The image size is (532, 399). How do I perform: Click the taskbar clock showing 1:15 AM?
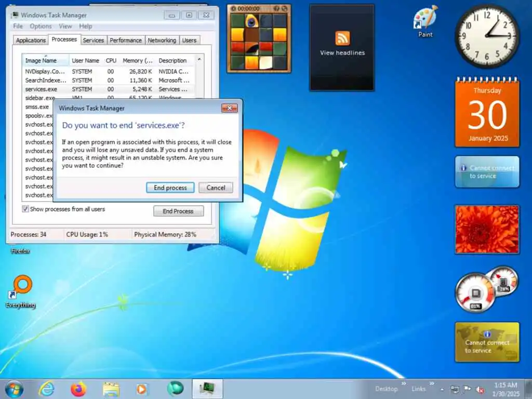click(505, 389)
